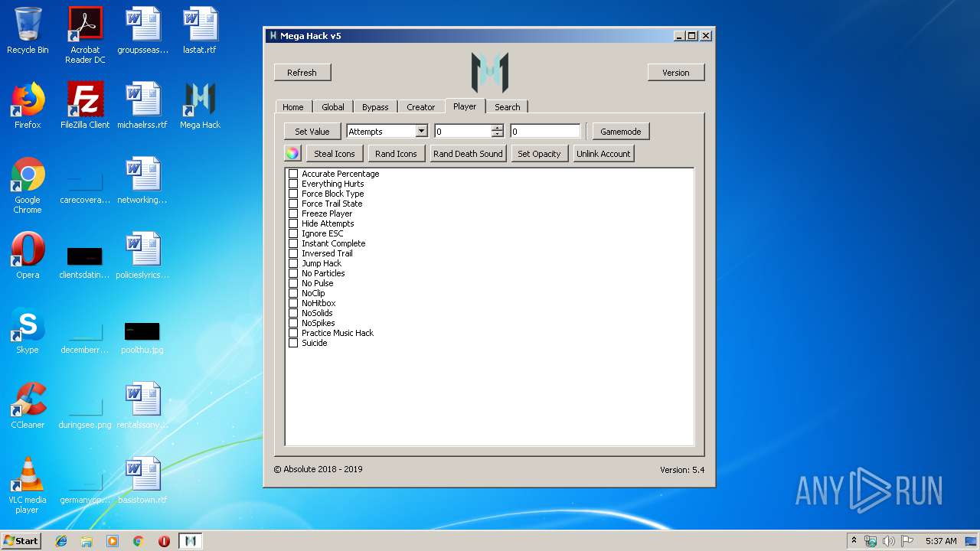Click the Version button
The width and height of the screenshot is (980, 551).
(x=675, y=73)
